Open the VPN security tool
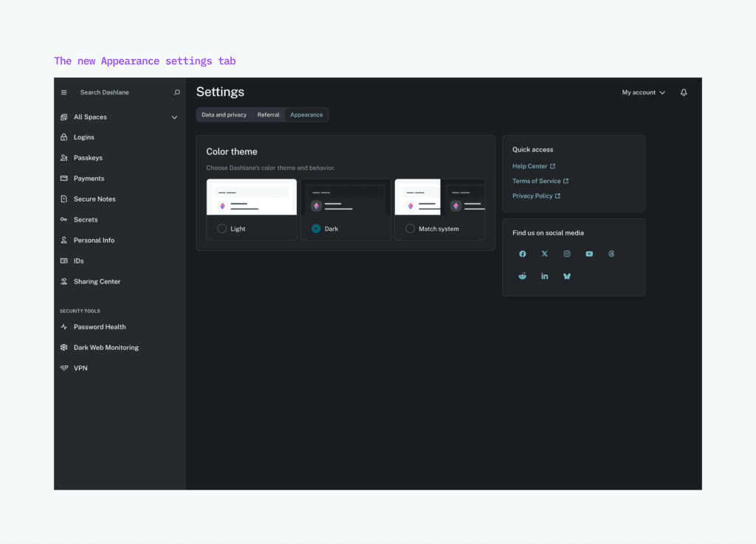This screenshot has width=756, height=544. coord(79,368)
